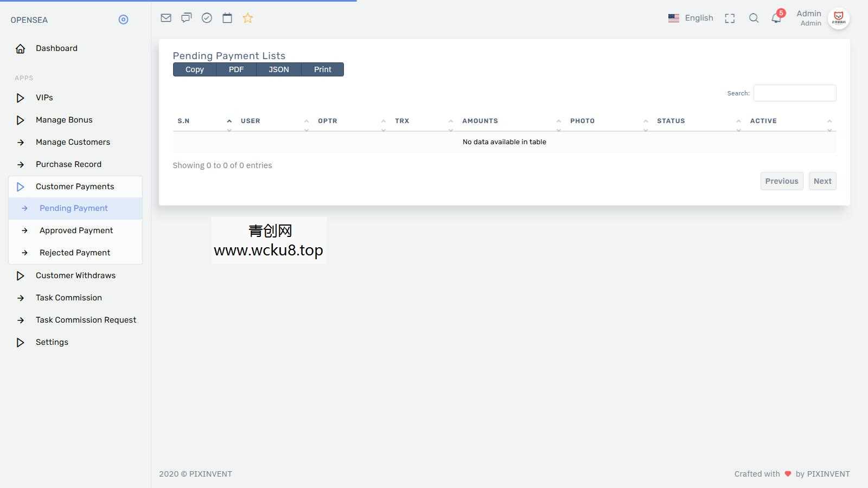Open notifications via the bell icon
Image resolution: width=868 pixels, height=488 pixels.
[x=775, y=17]
